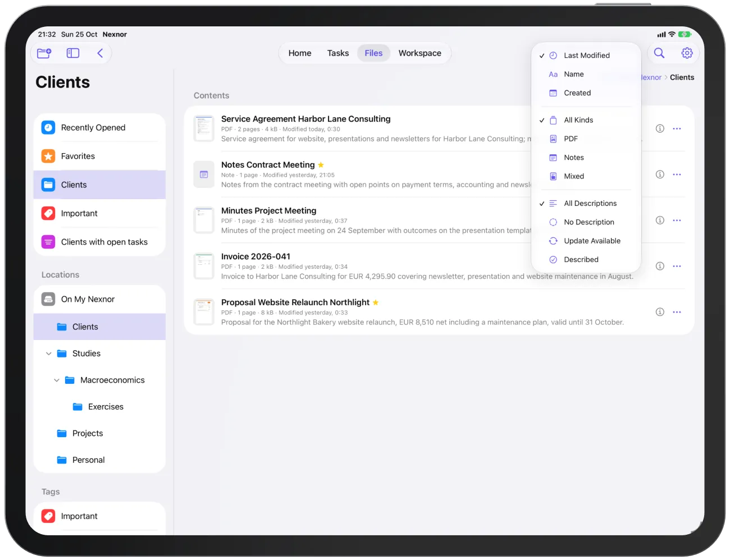
Task: Select All Descriptions filter option
Action: pyautogui.click(x=586, y=203)
